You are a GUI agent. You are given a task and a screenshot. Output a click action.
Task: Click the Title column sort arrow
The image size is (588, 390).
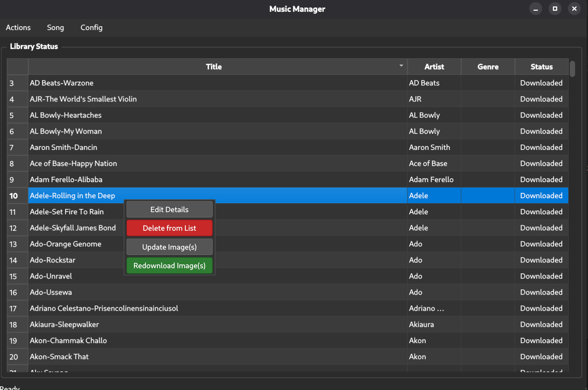point(401,66)
